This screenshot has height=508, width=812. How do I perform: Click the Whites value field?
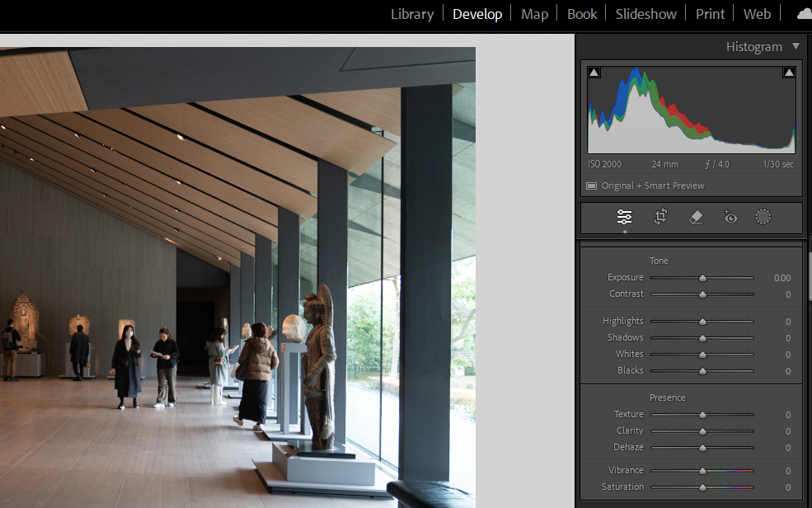point(787,355)
